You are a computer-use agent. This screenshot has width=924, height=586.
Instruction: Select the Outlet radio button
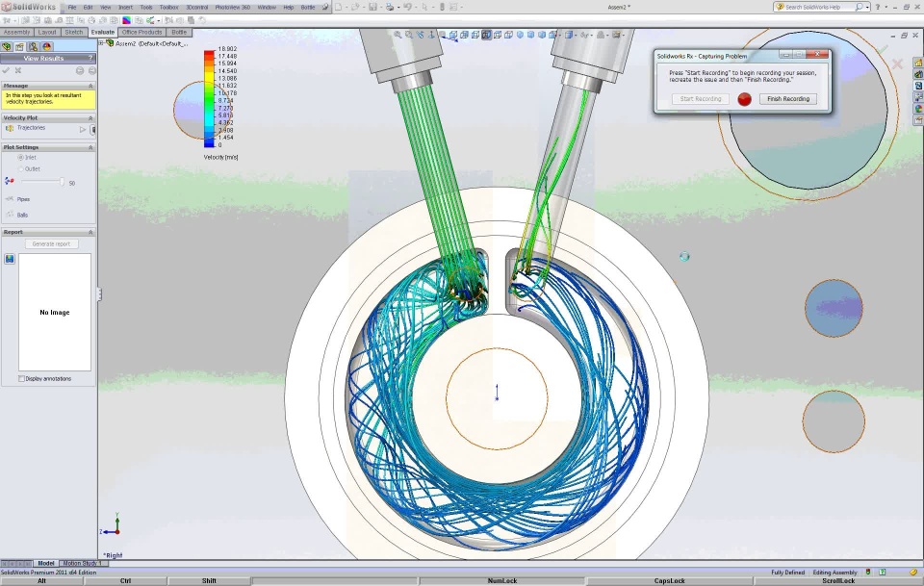point(20,169)
